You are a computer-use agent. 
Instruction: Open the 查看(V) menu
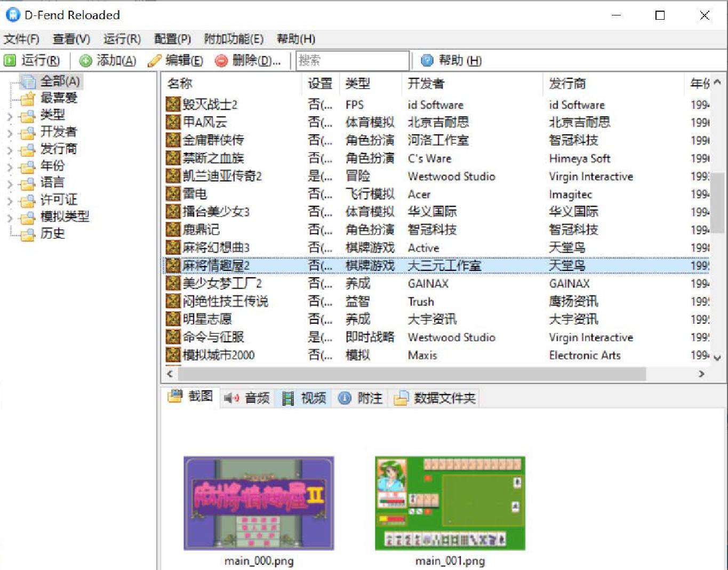pos(71,39)
